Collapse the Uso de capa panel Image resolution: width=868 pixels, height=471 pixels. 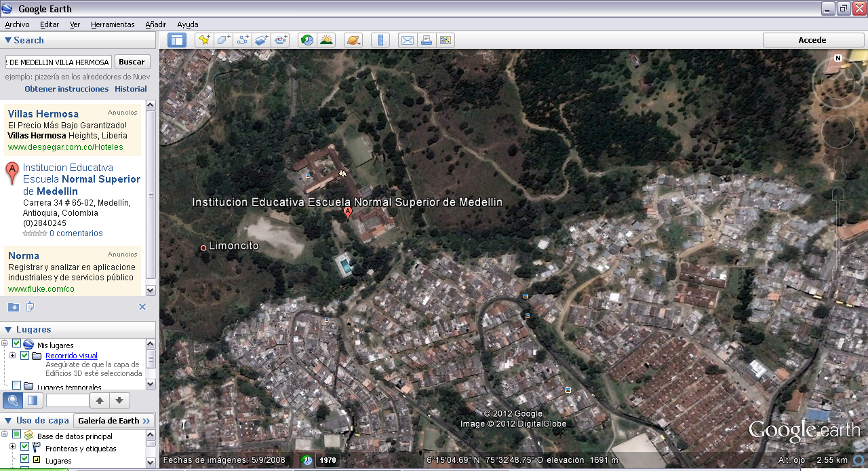pos(7,421)
